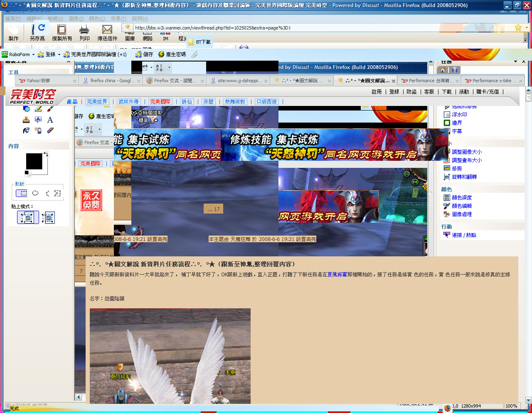The height and width of the screenshot is (413, 532).
Task: Choose the second paste mode option
Action: [48, 218]
